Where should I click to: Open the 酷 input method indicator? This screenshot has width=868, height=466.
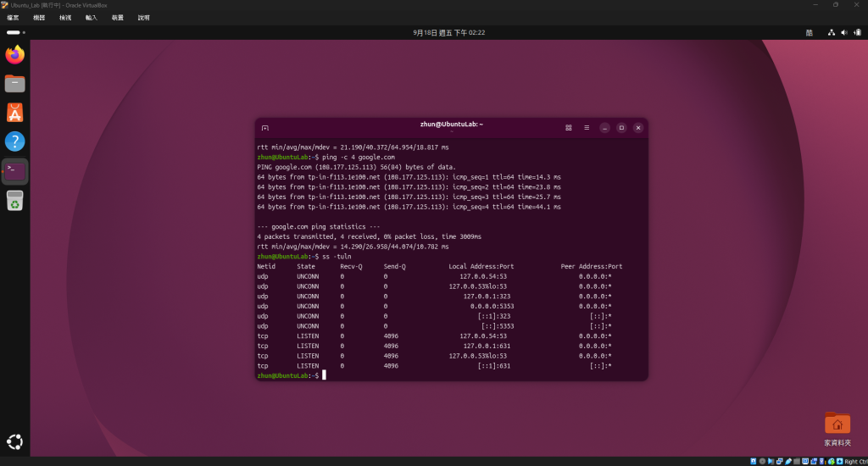[810, 33]
